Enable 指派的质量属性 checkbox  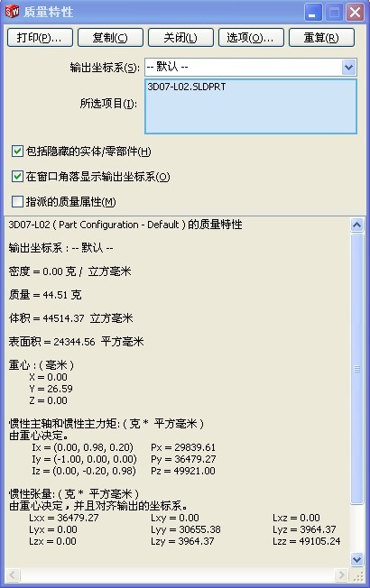[17, 202]
